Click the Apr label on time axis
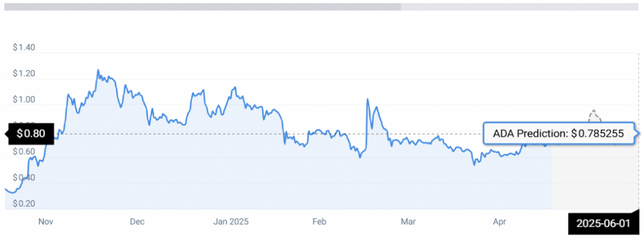644x240 pixels. [499, 222]
